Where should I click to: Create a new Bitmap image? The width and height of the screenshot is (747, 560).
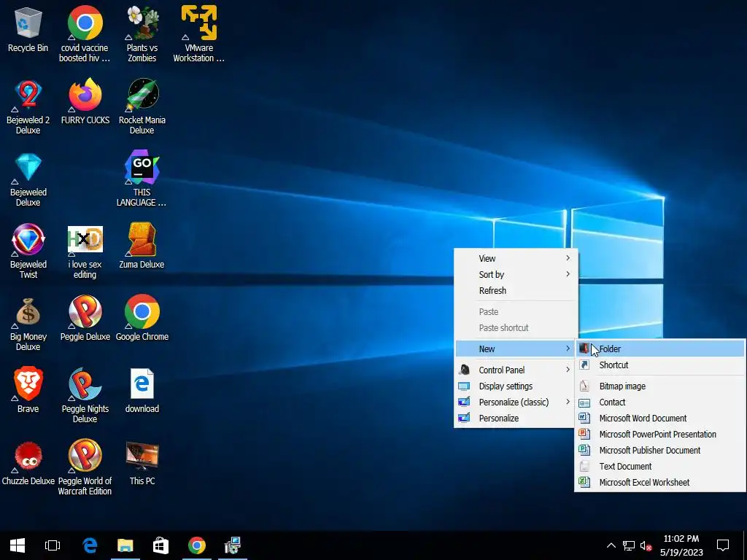point(659,386)
